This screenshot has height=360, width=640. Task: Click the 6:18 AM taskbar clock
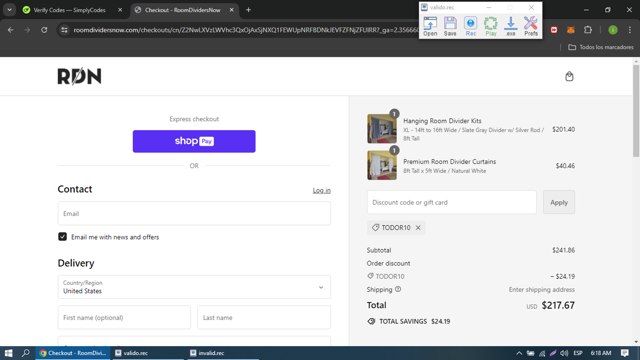click(601, 353)
